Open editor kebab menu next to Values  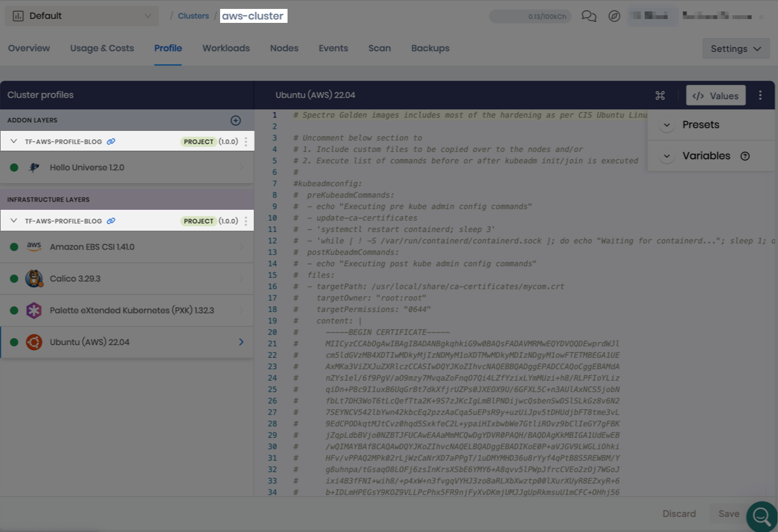(760, 95)
